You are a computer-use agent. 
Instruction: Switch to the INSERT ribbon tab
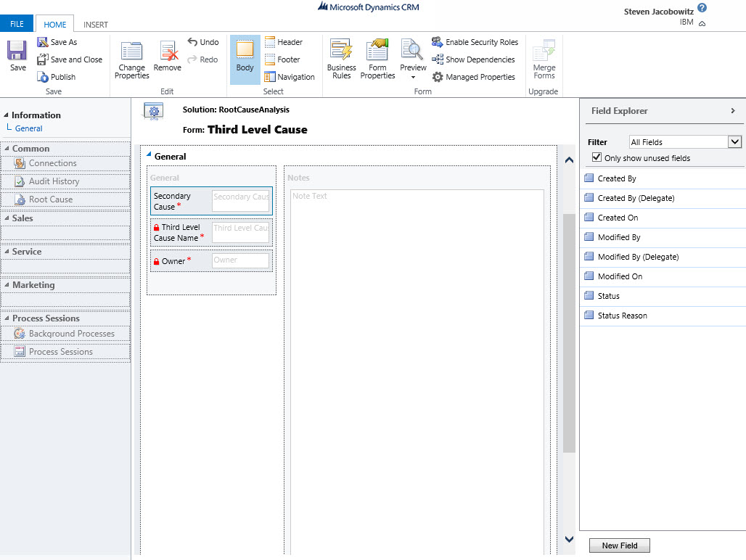pyautogui.click(x=95, y=25)
